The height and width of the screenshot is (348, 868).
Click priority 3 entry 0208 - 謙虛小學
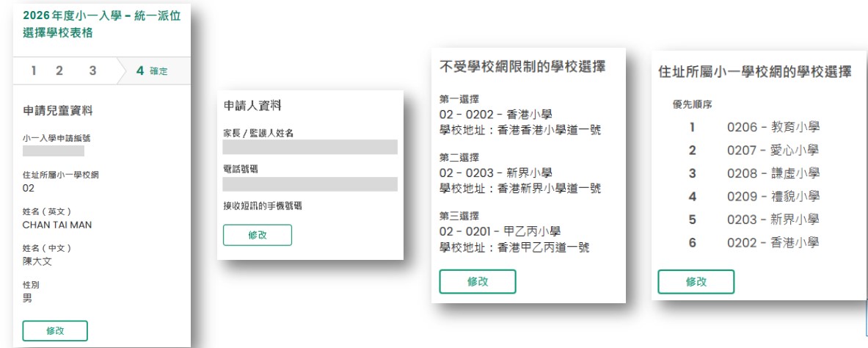pyautogui.click(x=773, y=173)
